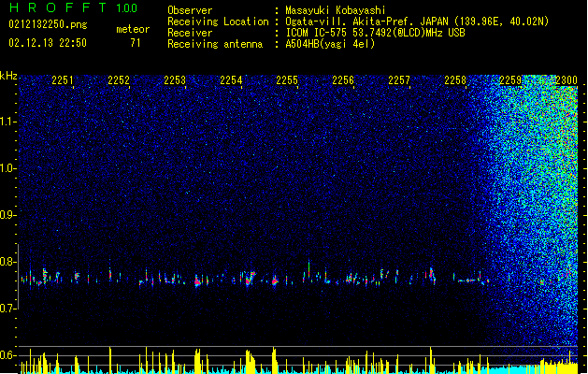Click time marker 2254
Viewport: 588px width, 374px height.
click(x=231, y=79)
